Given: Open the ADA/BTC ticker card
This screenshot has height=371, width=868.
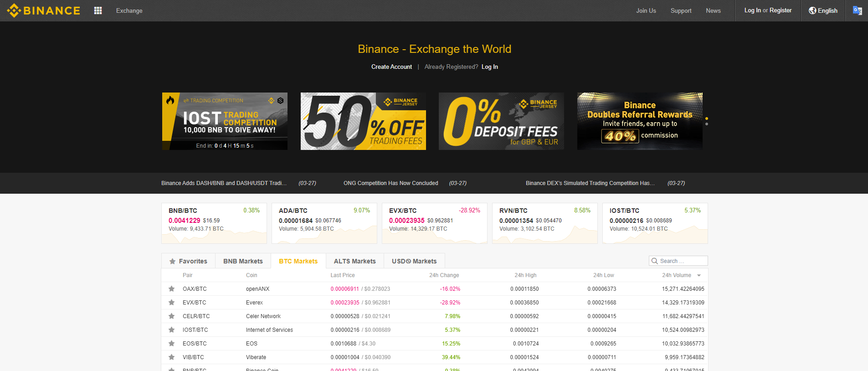Looking at the screenshot, I should click(324, 223).
